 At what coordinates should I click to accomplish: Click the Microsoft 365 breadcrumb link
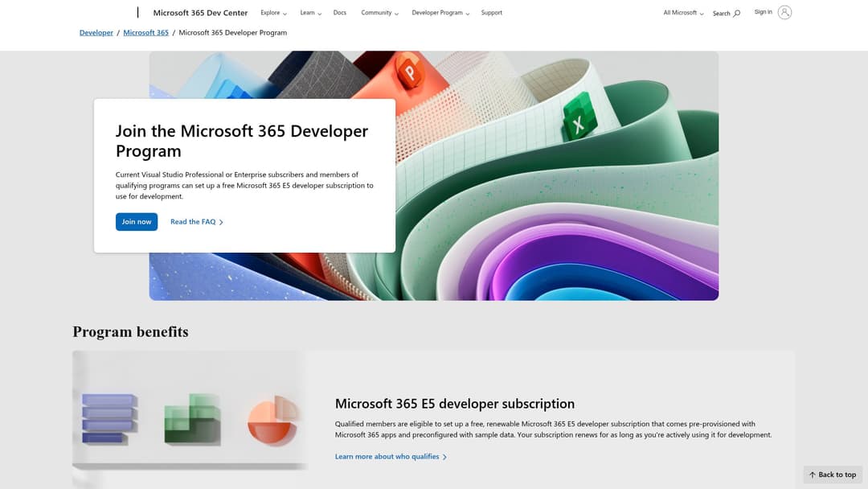[x=145, y=33]
